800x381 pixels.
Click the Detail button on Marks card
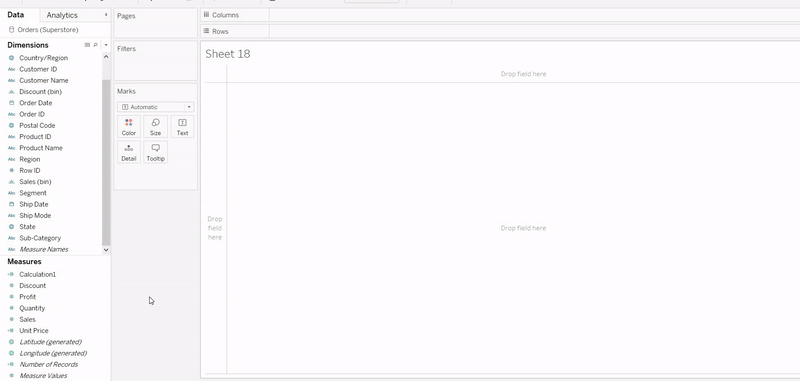129,152
